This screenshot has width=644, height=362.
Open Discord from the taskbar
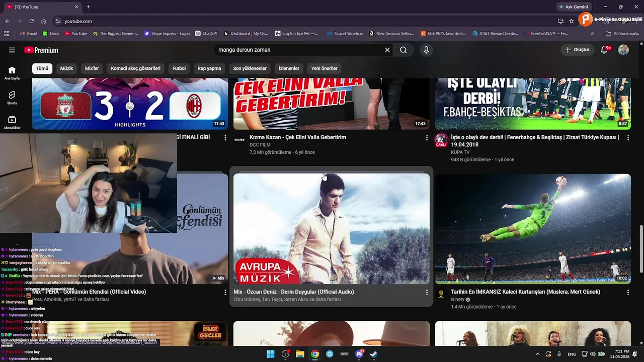[x=359, y=354]
